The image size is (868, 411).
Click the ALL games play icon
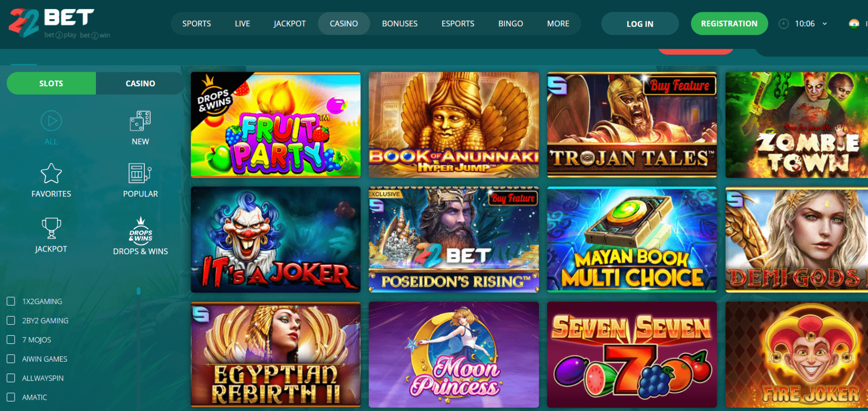click(x=51, y=121)
